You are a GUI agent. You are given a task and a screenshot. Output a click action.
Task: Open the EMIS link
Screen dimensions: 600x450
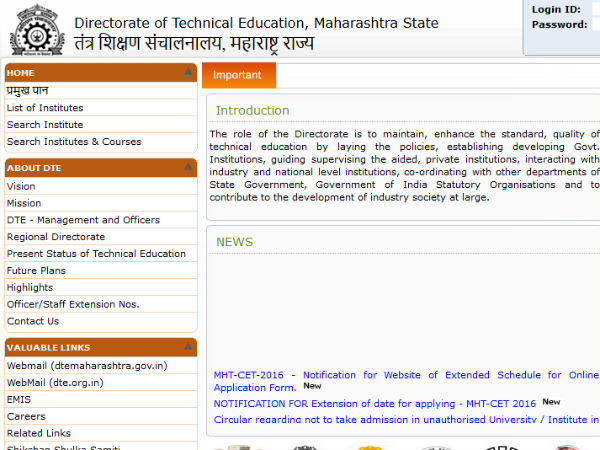(x=19, y=400)
